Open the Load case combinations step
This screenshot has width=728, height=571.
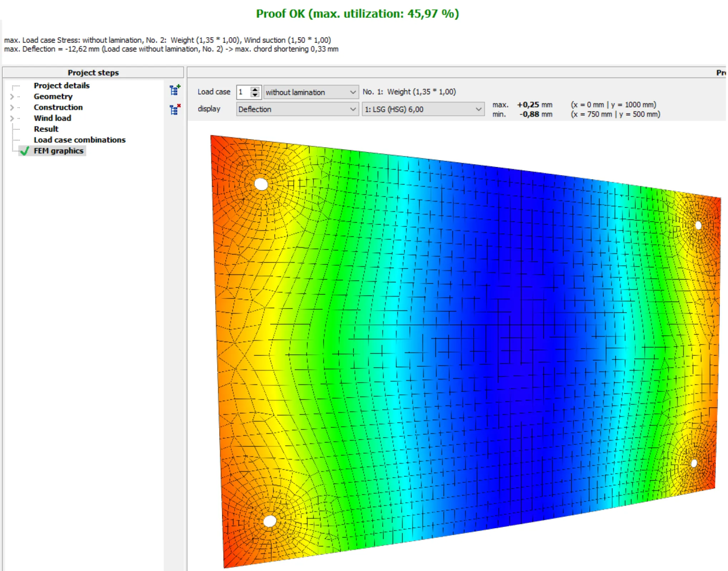pyautogui.click(x=80, y=140)
